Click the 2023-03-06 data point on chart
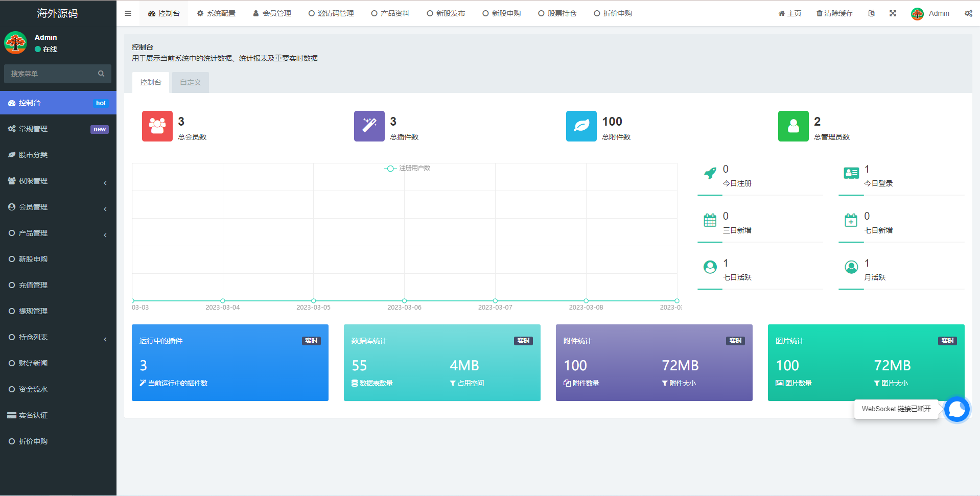 click(x=404, y=301)
